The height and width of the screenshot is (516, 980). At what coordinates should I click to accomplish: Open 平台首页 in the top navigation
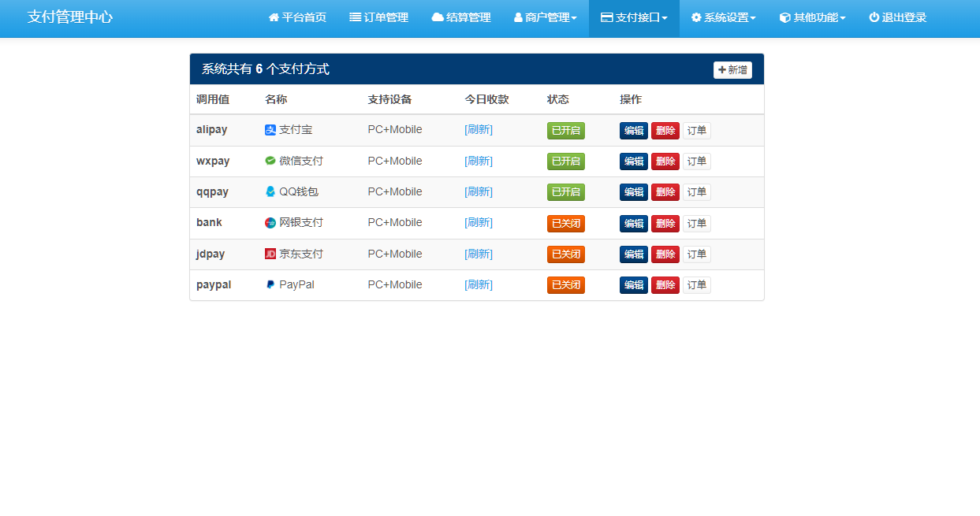(297, 17)
